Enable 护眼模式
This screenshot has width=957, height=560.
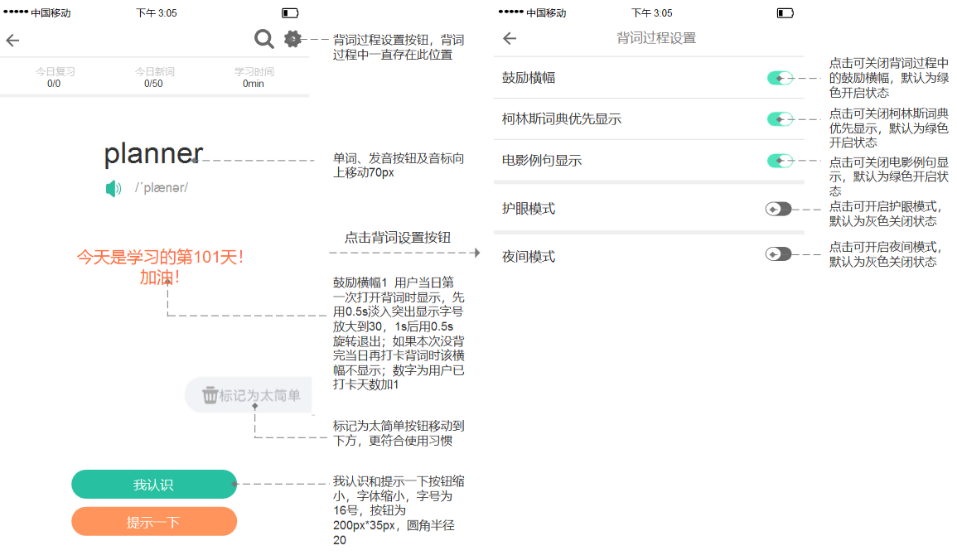tap(777, 209)
